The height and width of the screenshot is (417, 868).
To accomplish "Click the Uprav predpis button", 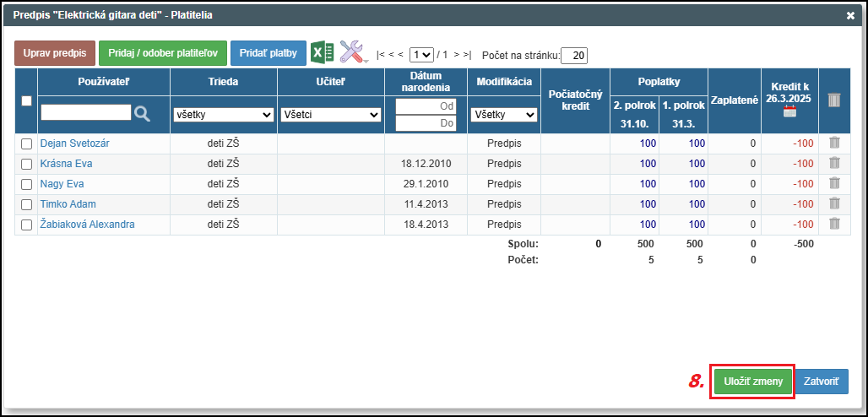I will point(55,53).
